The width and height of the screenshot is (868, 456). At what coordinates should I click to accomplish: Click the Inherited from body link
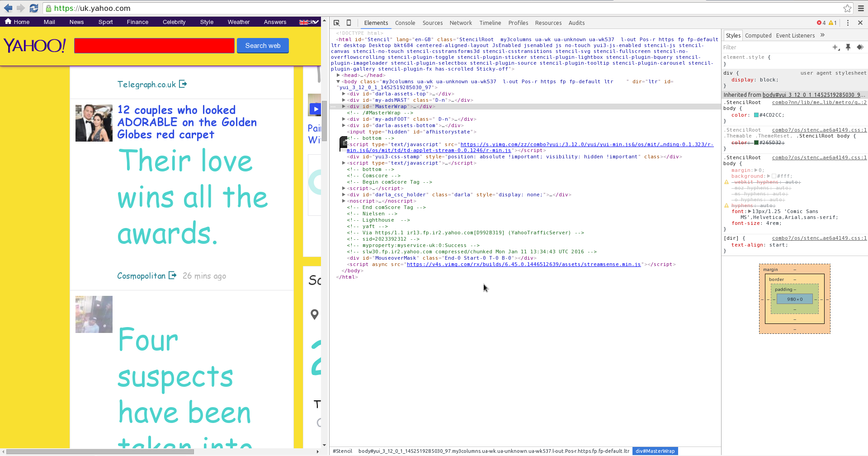click(813, 95)
